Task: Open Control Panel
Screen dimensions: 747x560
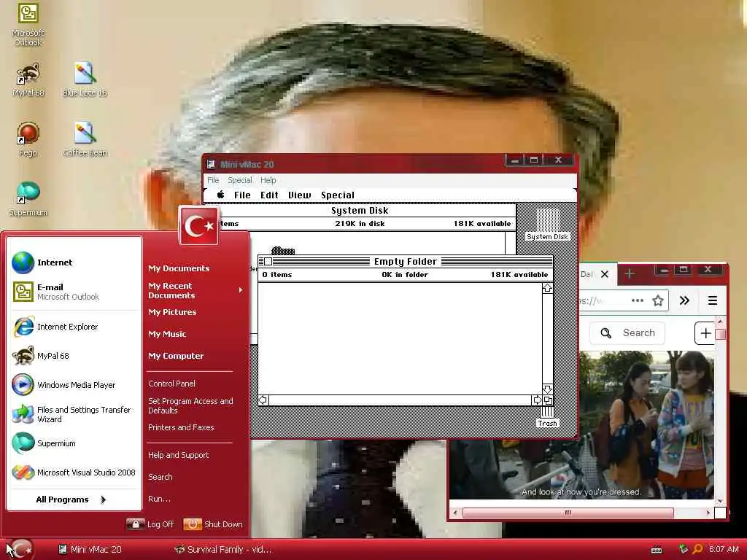Action: pyautogui.click(x=171, y=384)
